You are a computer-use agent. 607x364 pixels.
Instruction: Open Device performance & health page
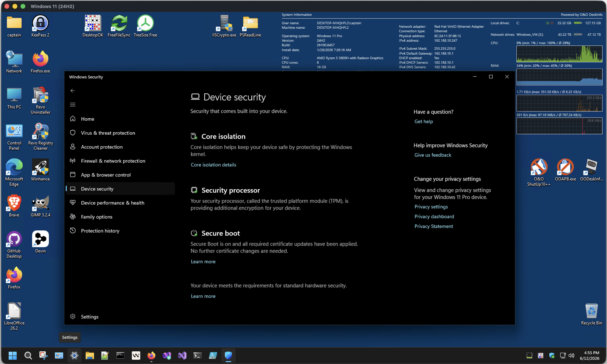(x=120, y=203)
